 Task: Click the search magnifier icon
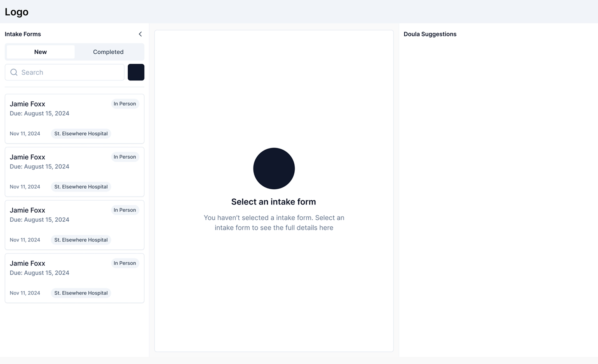tap(14, 72)
